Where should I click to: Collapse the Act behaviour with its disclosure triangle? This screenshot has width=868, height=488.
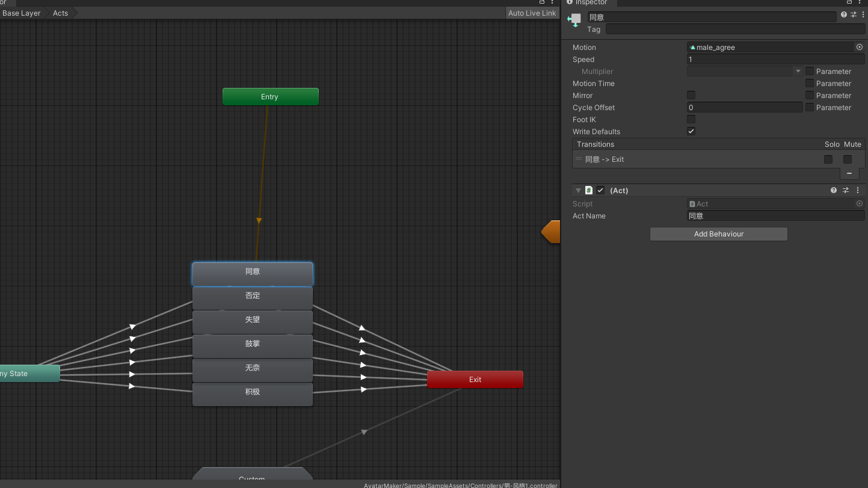pyautogui.click(x=578, y=190)
